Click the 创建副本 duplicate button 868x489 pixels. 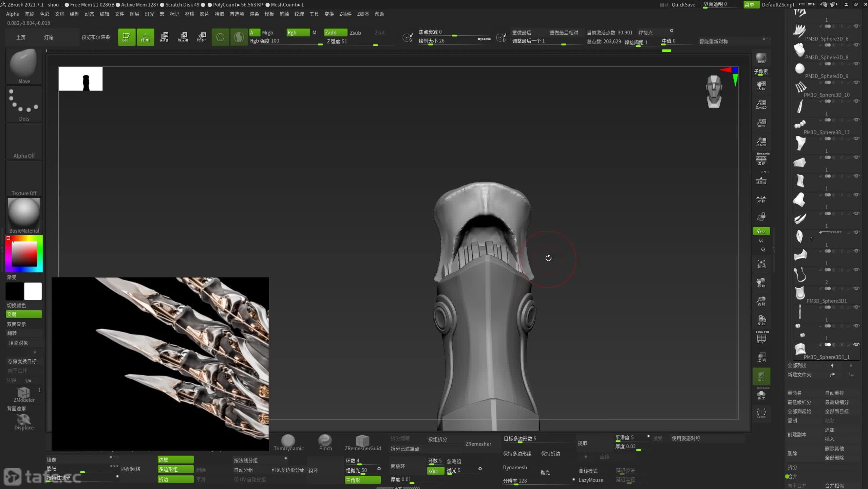pyautogui.click(x=797, y=435)
